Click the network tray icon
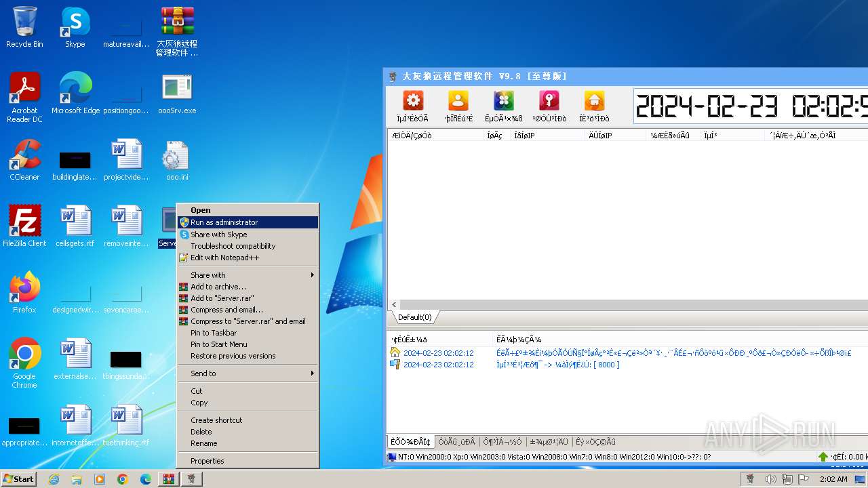This screenshot has width=868, height=488. (787, 479)
